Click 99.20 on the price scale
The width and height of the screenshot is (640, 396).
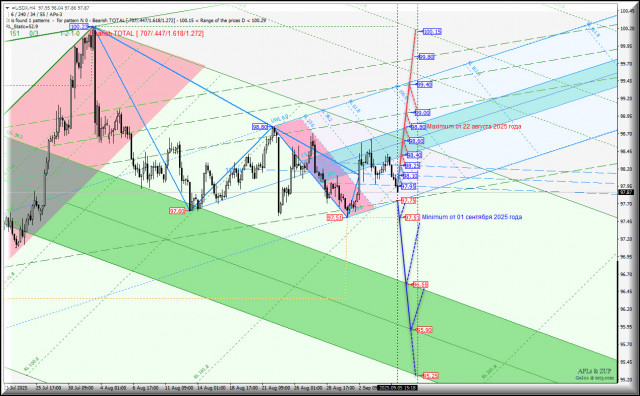click(627, 99)
